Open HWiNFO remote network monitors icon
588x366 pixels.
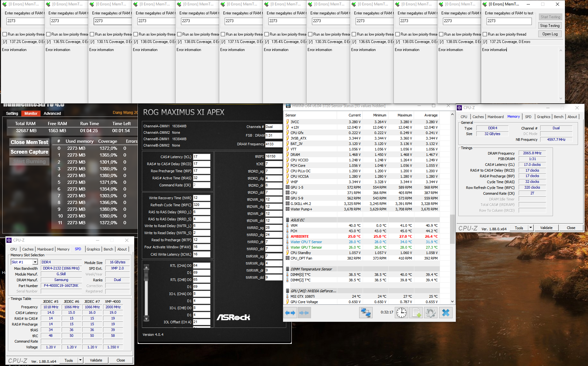[366, 313]
